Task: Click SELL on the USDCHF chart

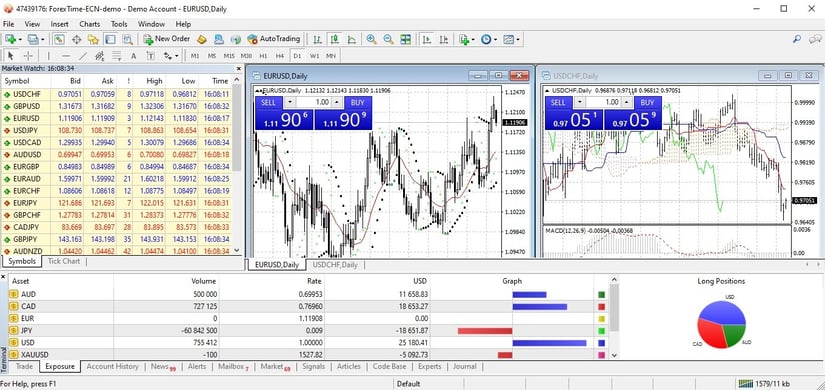Action: pos(558,102)
